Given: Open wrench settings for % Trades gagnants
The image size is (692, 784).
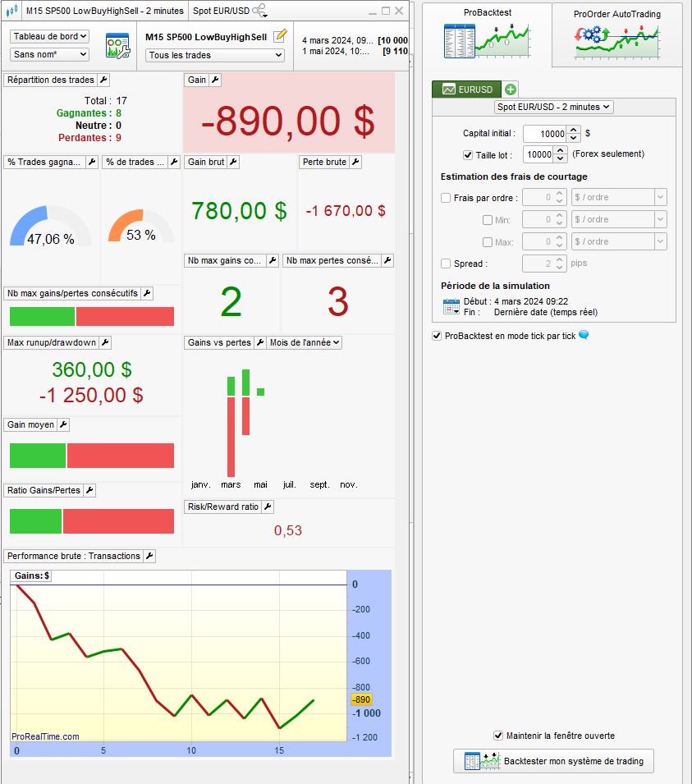Looking at the screenshot, I should point(92,162).
